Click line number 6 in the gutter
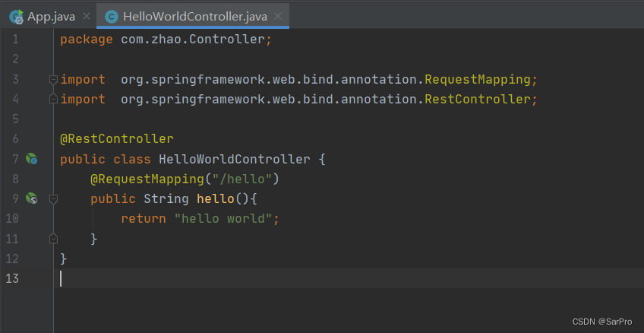Viewport: 644px width, 333px height. tap(15, 139)
